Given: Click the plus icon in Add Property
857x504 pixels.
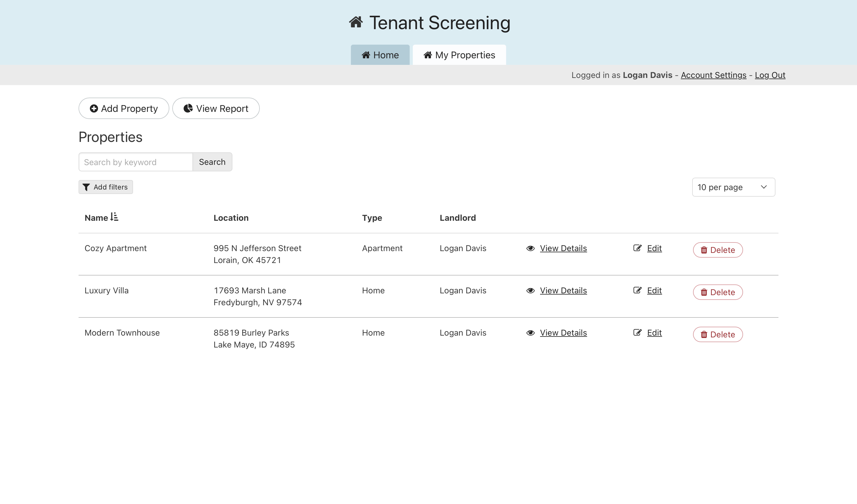Looking at the screenshot, I should coord(94,109).
